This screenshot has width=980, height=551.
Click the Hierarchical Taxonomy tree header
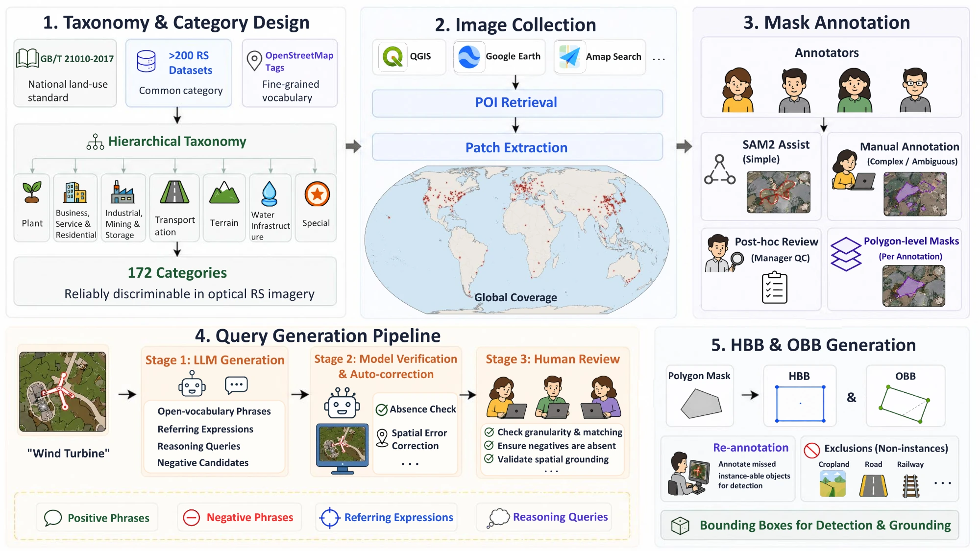tap(167, 142)
